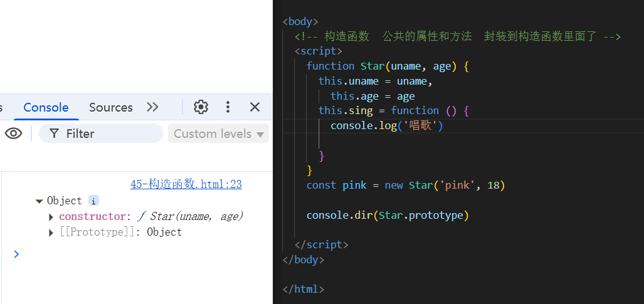The image size is (644, 304).
Task: Click the const pink = new Star line
Action: click(406, 186)
